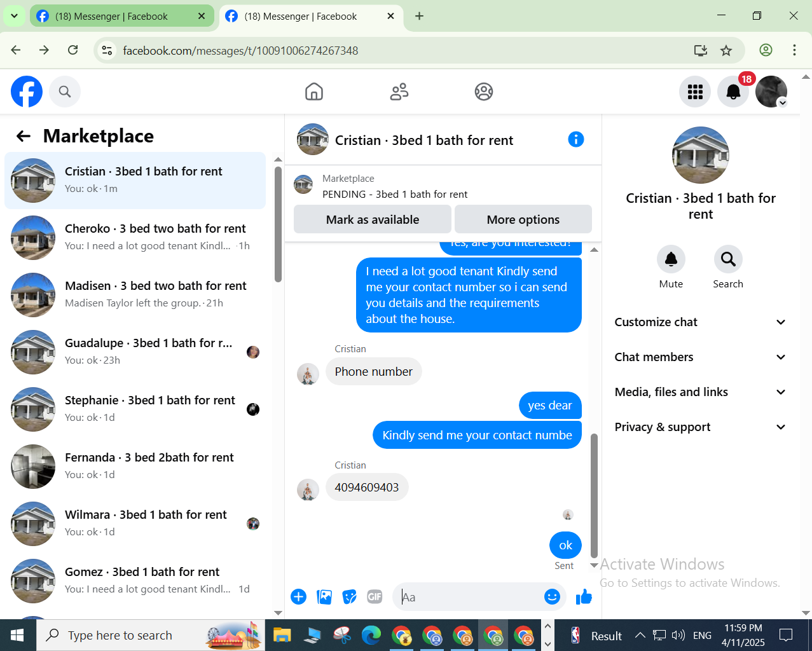Viewport: 812px width, 651px height.
Task: Open Microsoft Edge from taskbar
Action: pyautogui.click(x=371, y=635)
